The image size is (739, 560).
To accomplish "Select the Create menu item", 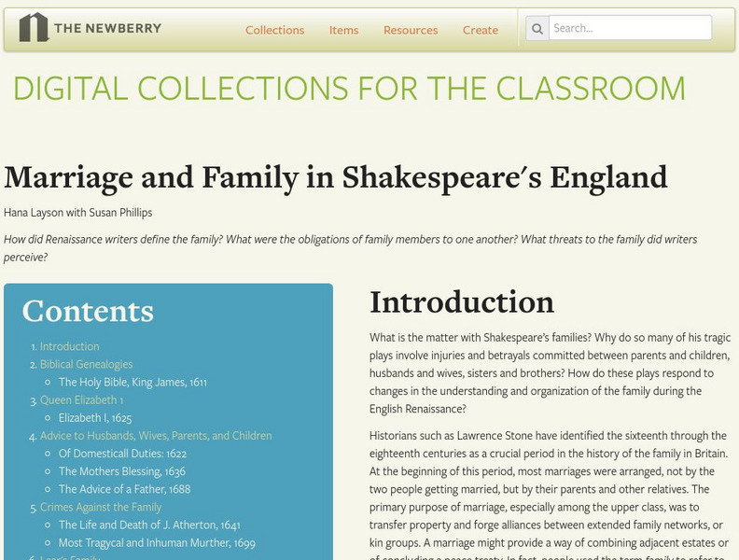I will (480, 30).
